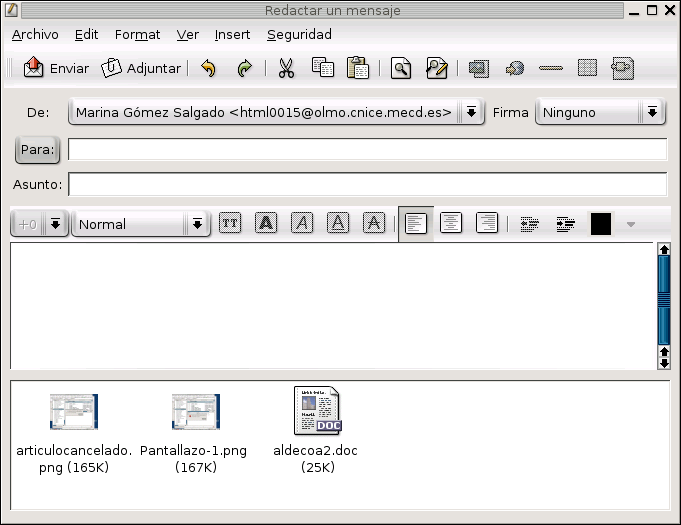Click the scissors cut icon
The height and width of the screenshot is (525, 681).
pyautogui.click(x=286, y=69)
